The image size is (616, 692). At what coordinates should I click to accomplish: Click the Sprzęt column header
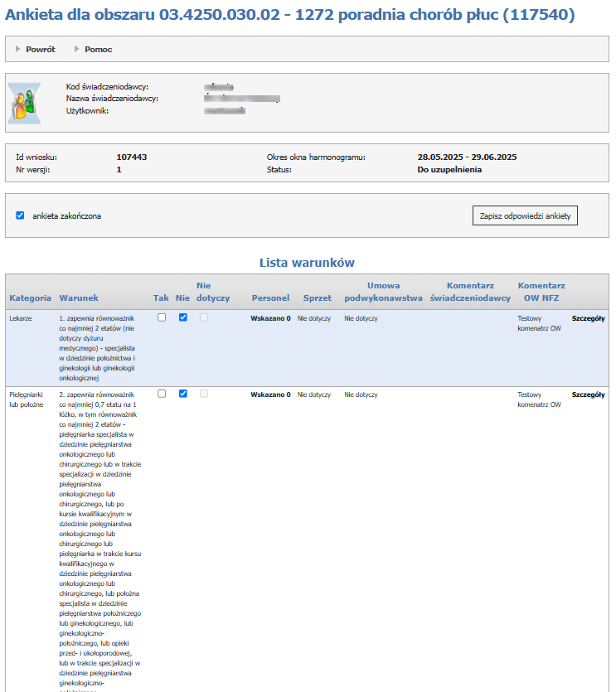(318, 298)
